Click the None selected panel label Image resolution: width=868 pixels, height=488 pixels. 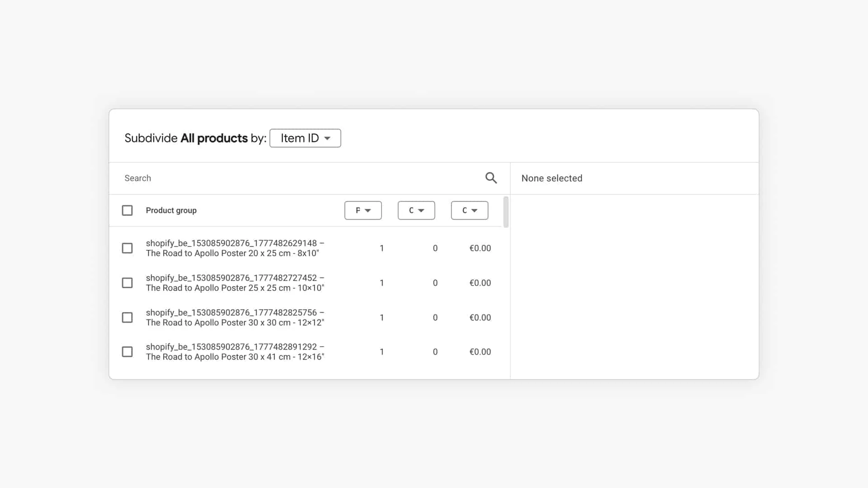pyautogui.click(x=552, y=178)
